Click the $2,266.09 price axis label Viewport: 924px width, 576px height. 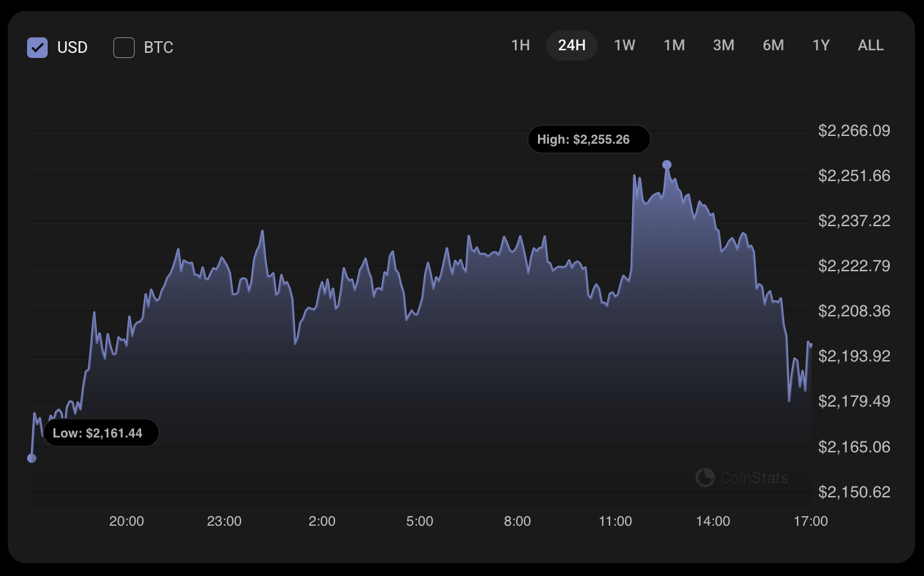point(854,131)
